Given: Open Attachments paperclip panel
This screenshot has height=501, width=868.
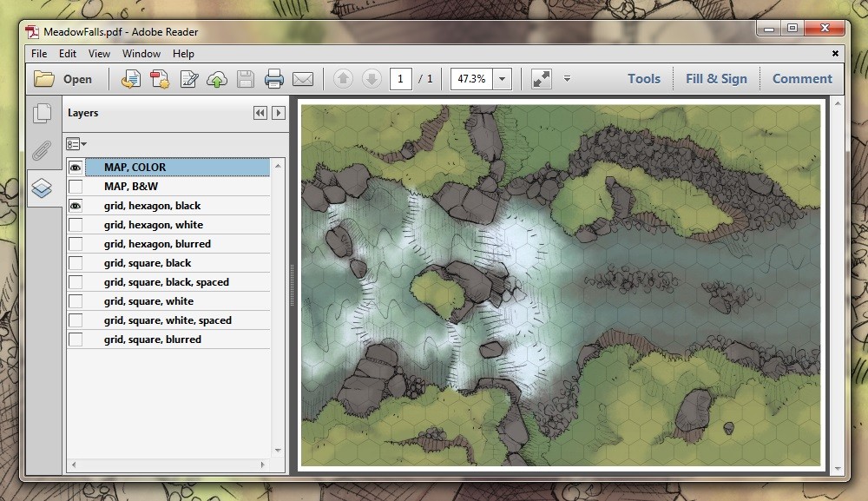Looking at the screenshot, I should click(x=42, y=150).
